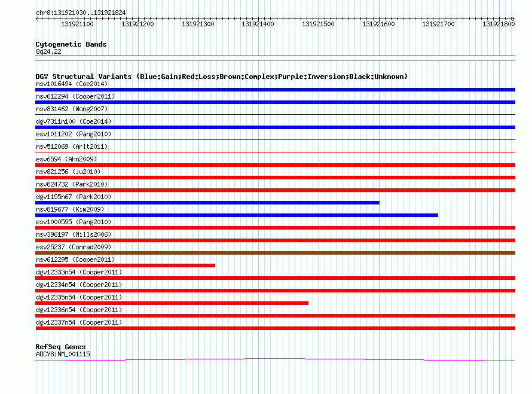
Task: Select the red loss bar under nsv824732
Action: tap(275, 190)
